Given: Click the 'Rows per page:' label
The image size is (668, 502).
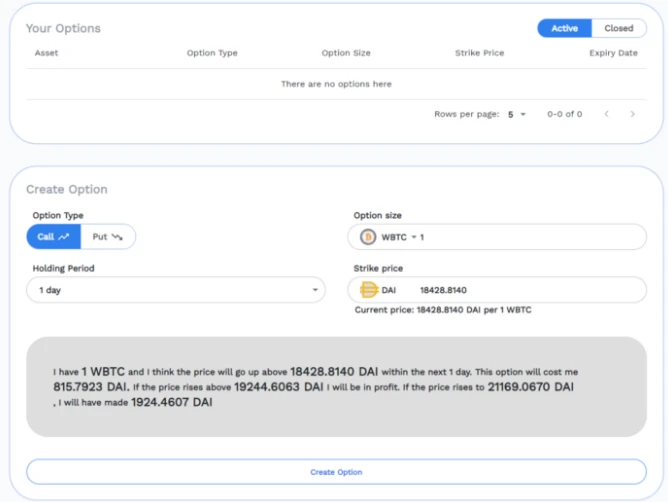Looking at the screenshot, I should coord(466,114).
